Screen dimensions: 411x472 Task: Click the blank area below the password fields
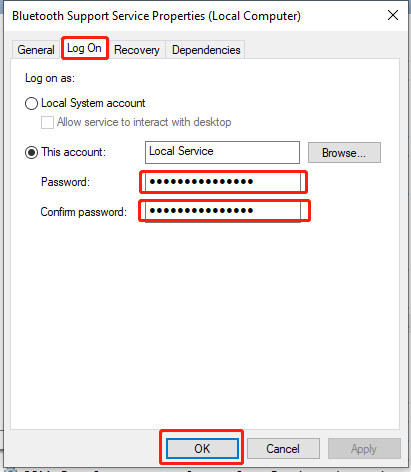(205, 323)
